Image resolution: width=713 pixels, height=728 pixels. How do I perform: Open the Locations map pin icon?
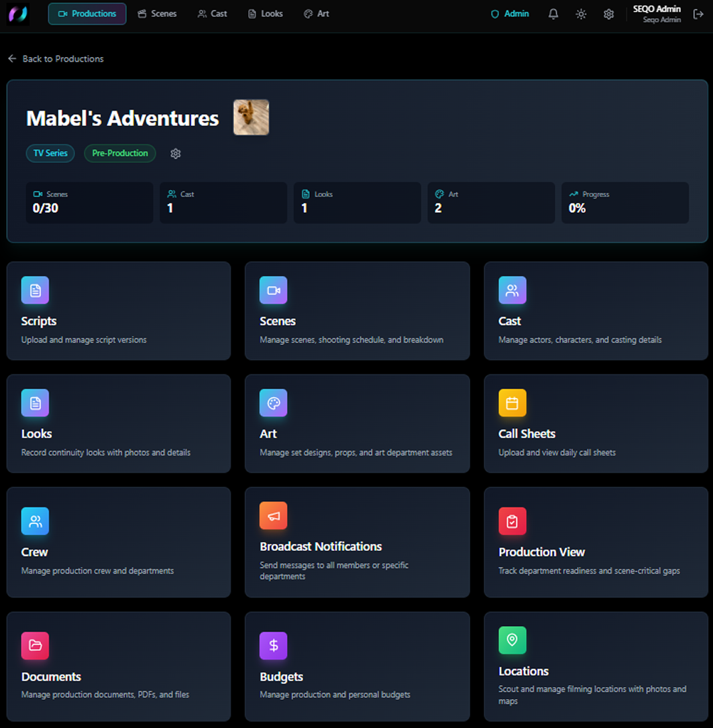pos(512,640)
